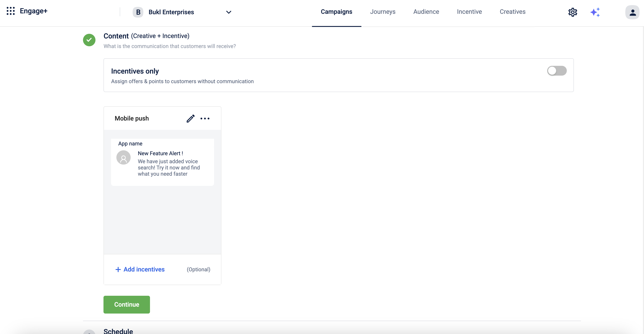Click the B organization avatar badge
644x334 pixels.
[138, 12]
